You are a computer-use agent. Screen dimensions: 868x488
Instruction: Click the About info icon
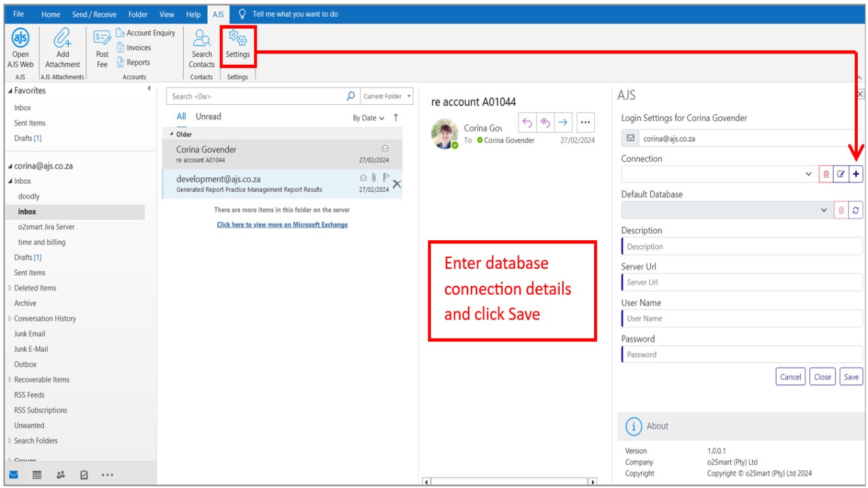(x=634, y=426)
